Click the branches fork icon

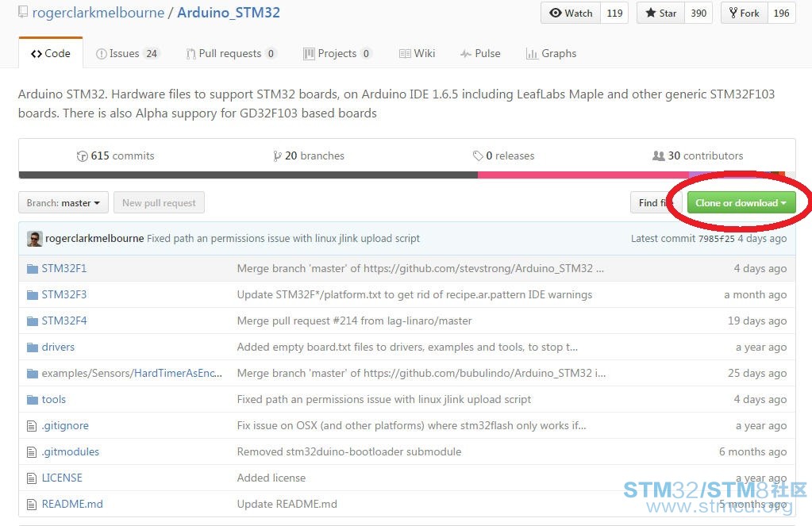tap(278, 156)
